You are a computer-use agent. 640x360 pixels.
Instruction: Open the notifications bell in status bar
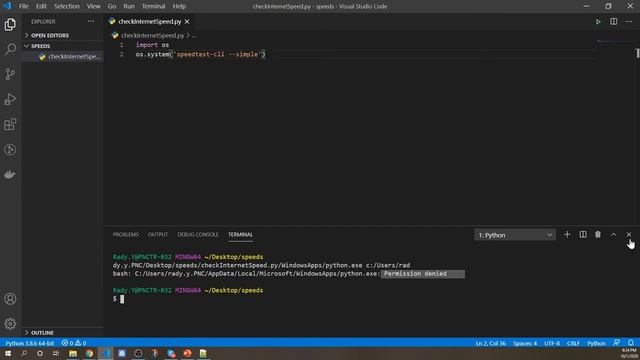631,343
